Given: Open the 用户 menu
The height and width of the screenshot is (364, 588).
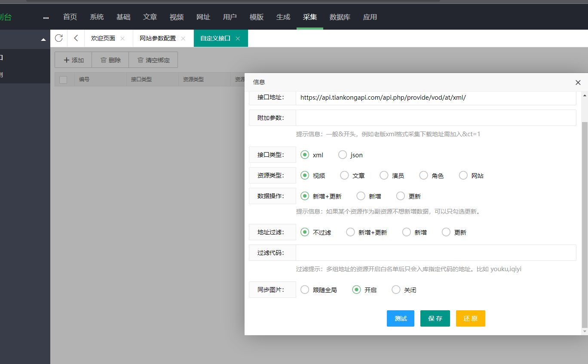Looking at the screenshot, I should click(230, 17).
